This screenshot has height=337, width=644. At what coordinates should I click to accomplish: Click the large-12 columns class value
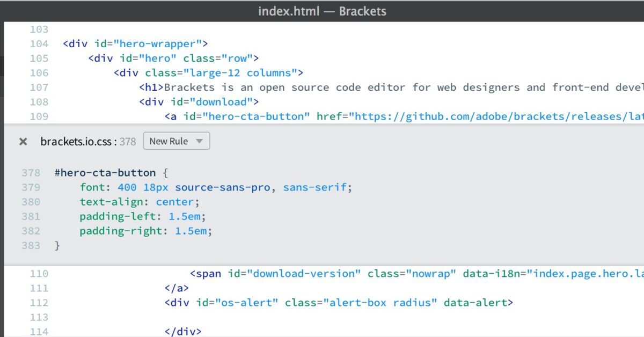[240, 72]
